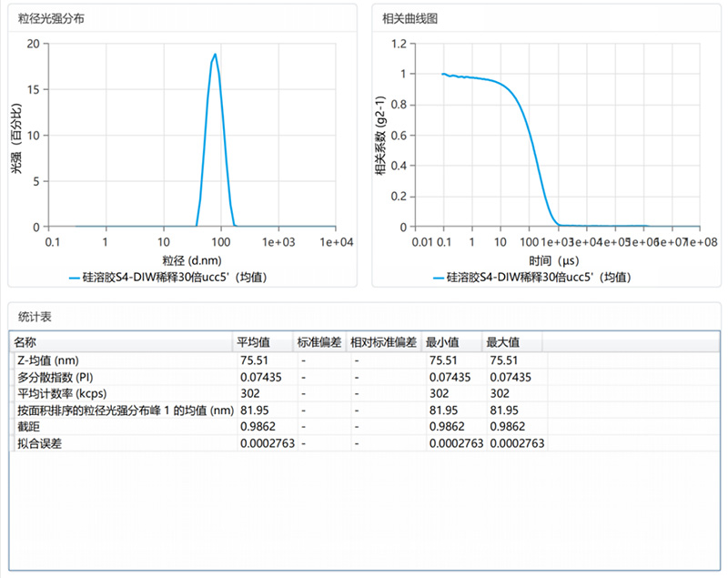The image size is (728, 578).
Task: Sort by the 最小值 column header
Action: point(443,342)
